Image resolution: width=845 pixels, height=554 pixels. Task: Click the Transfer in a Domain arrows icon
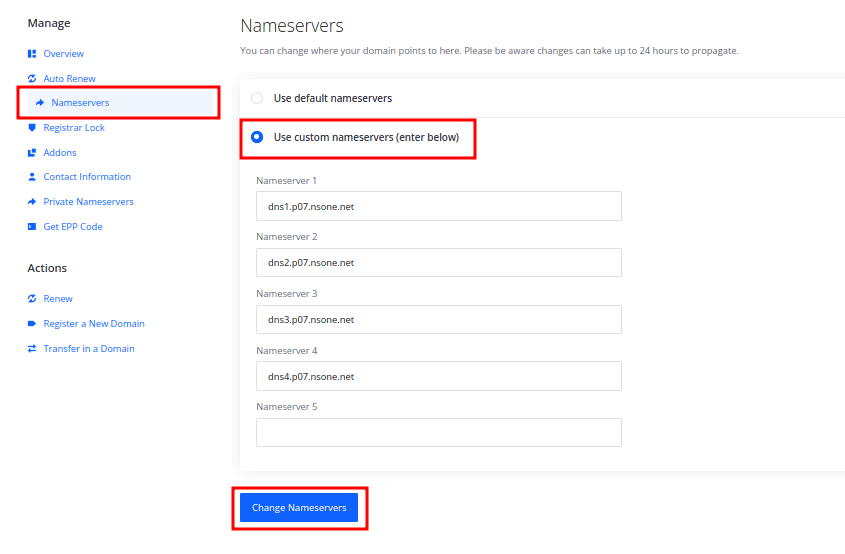[32, 349]
